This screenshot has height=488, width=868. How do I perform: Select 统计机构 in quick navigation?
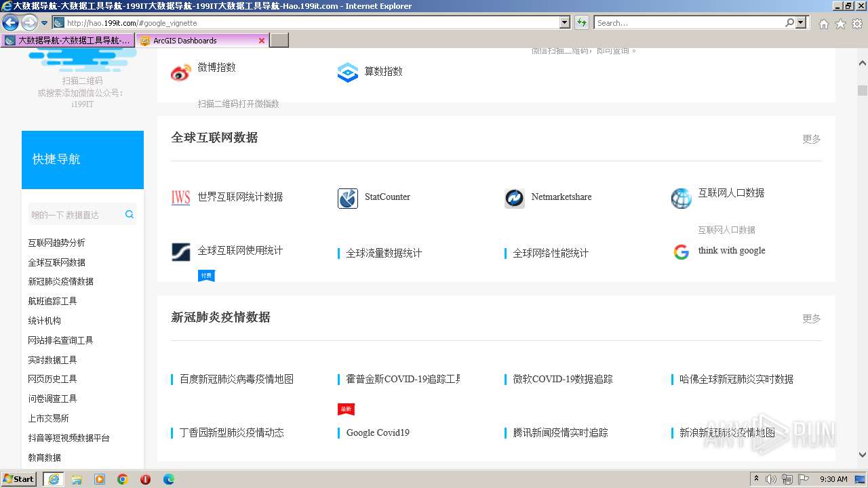[44, 321]
